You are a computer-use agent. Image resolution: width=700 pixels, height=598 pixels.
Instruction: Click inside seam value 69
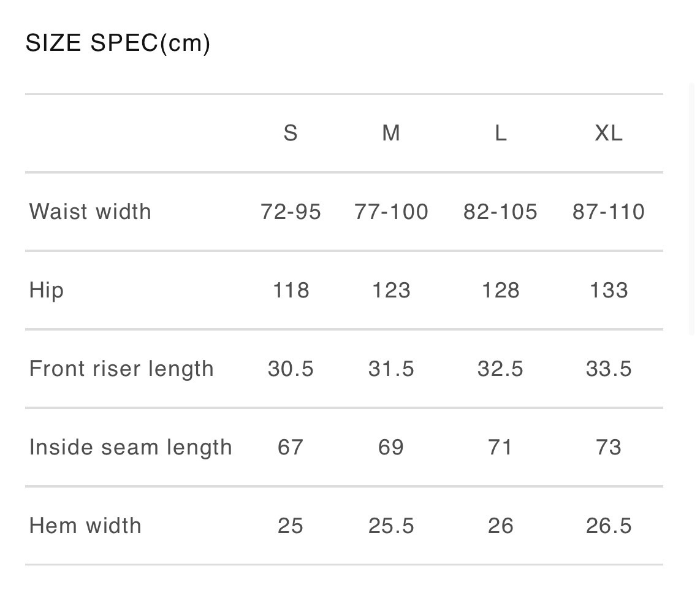click(x=391, y=447)
